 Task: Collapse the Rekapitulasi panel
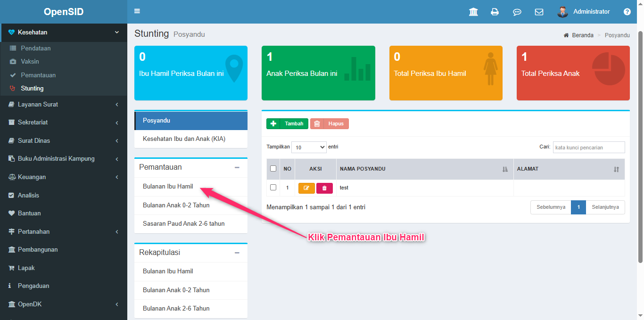point(237,253)
